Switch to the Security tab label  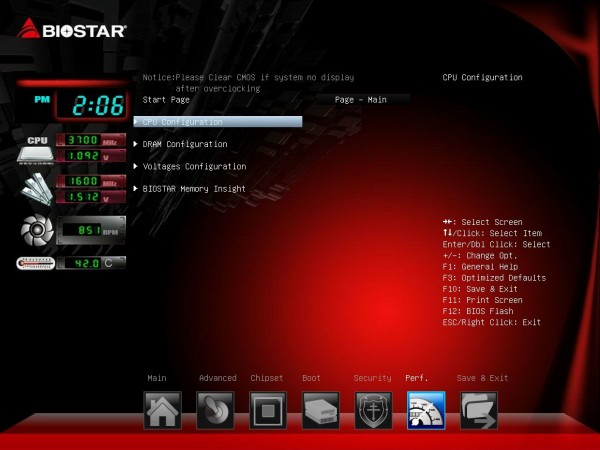[x=372, y=378]
